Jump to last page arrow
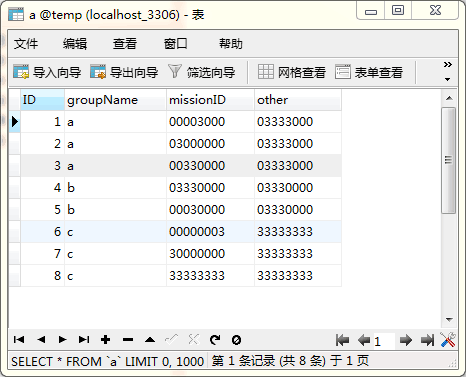466x377 pixels. pos(427,340)
